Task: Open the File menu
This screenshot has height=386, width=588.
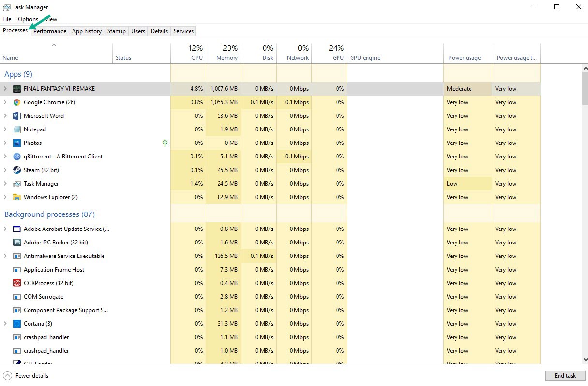Action: pos(7,19)
